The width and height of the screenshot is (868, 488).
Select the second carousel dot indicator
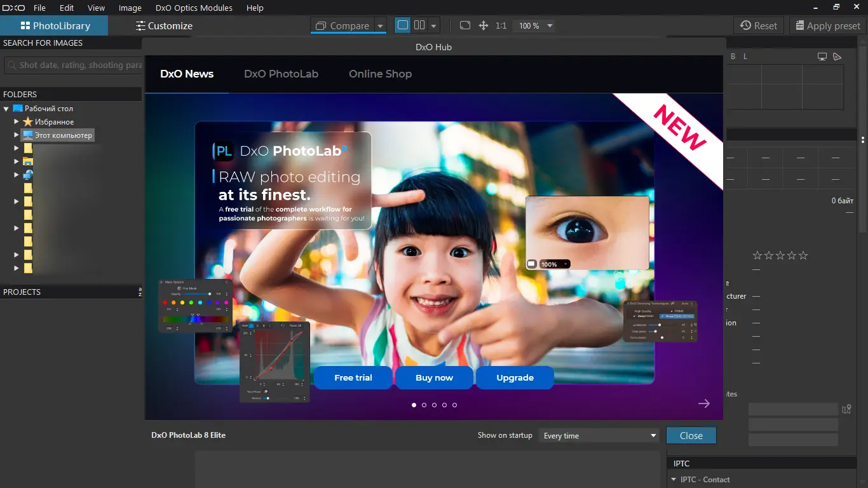(424, 405)
